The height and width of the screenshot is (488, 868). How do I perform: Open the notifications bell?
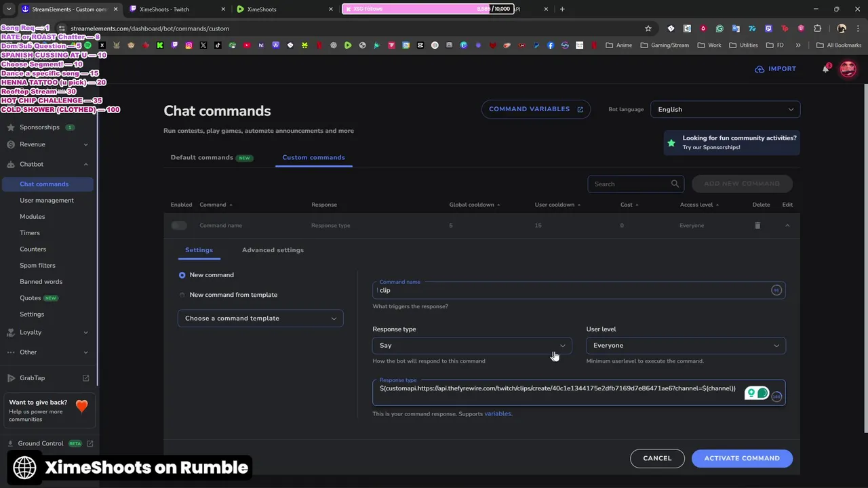(825, 69)
